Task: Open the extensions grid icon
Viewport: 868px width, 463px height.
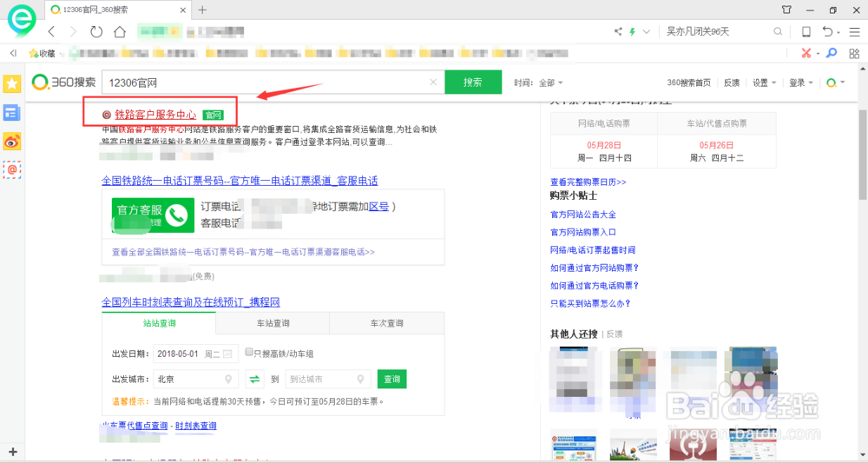Action: coord(854,53)
